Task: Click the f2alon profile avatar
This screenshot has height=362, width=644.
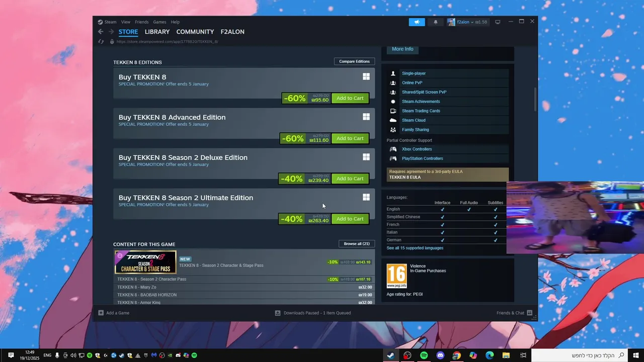Action: coord(451,22)
